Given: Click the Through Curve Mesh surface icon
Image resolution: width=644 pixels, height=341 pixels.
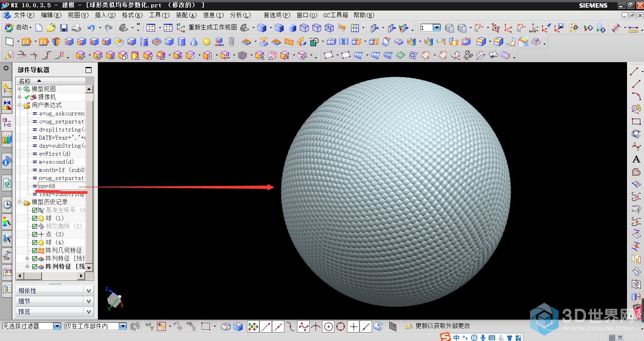Looking at the screenshot, I should pyautogui.click(x=388, y=56).
